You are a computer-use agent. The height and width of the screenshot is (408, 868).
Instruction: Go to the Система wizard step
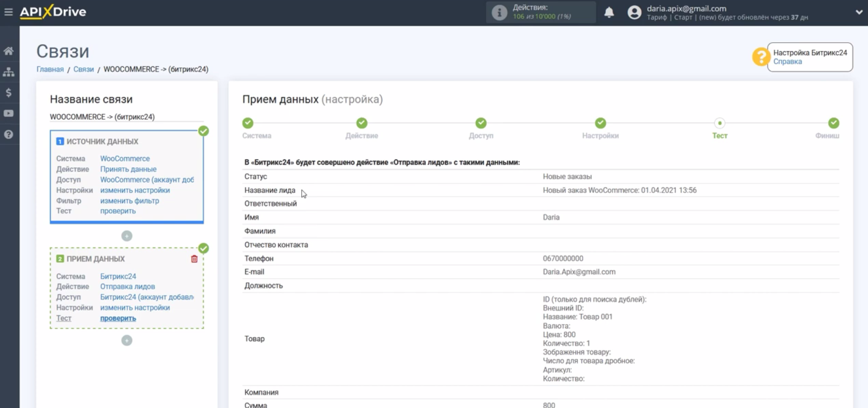(x=248, y=123)
